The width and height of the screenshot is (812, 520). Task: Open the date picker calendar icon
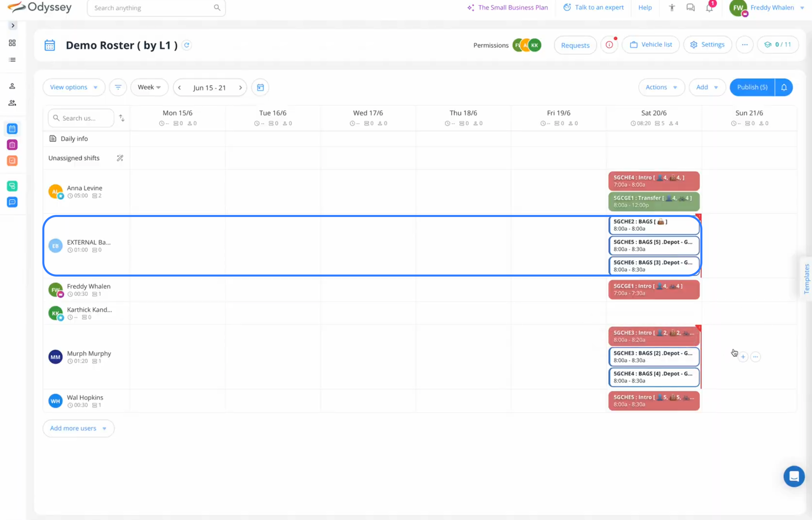260,87
